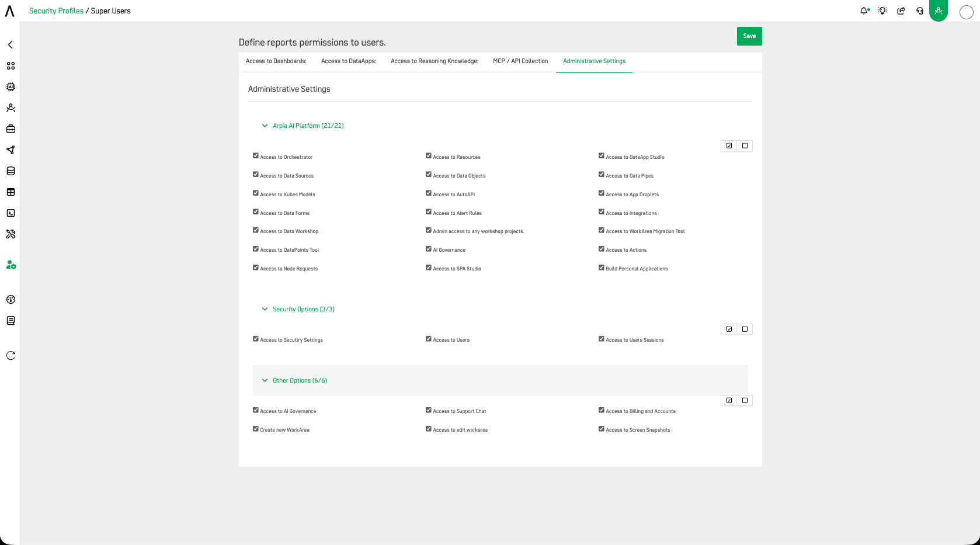Open the terminal console icon in sidebar

click(11, 213)
